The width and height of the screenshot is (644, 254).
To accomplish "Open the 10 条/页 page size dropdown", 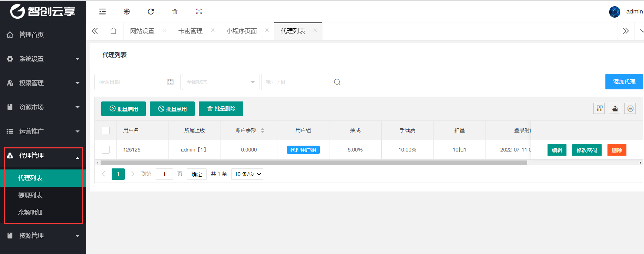I will (247, 174).
